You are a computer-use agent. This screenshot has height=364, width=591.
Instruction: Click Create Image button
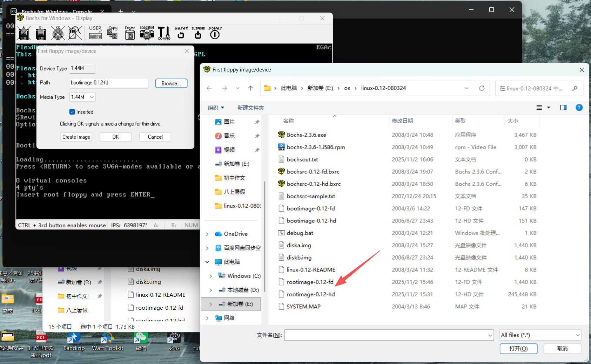click(76, 137)
